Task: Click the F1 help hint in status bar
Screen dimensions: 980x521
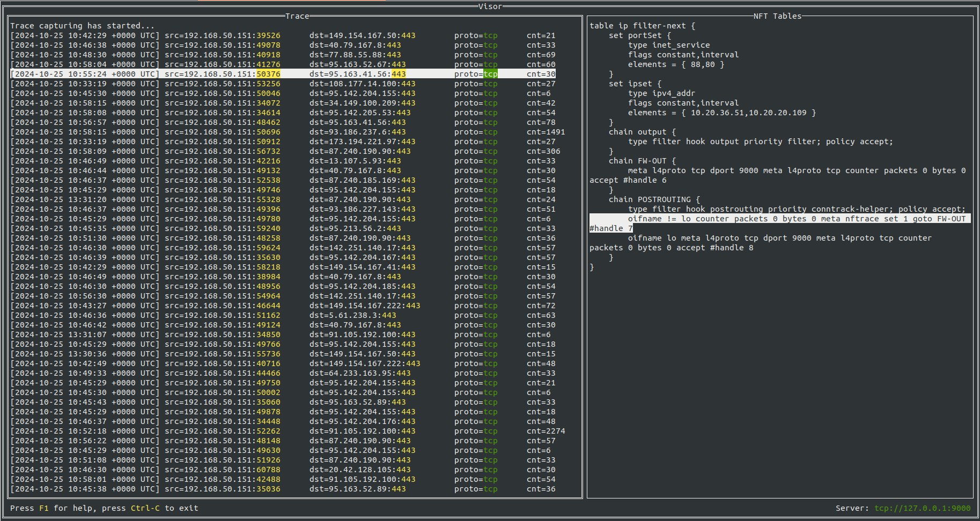Action: (44, 508)
